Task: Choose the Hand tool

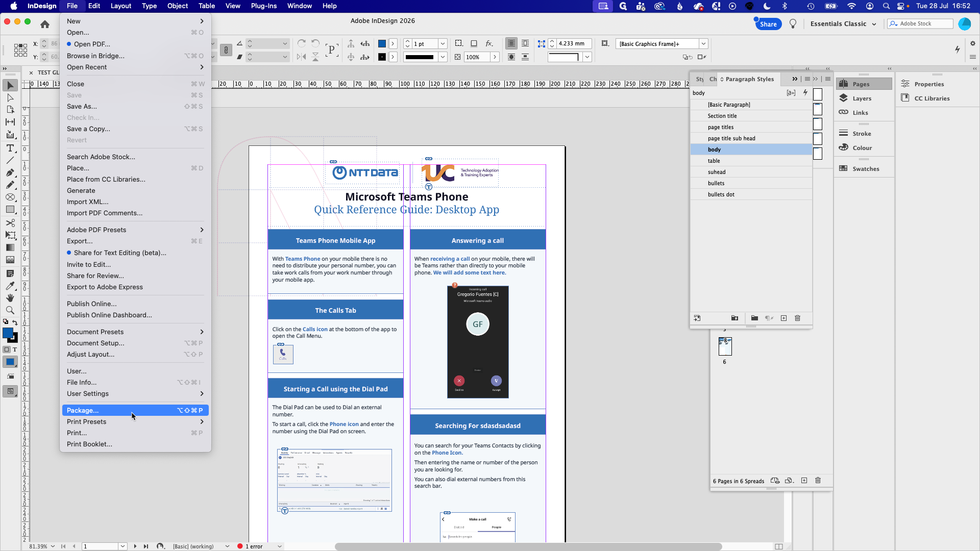Action: [10, 298]
